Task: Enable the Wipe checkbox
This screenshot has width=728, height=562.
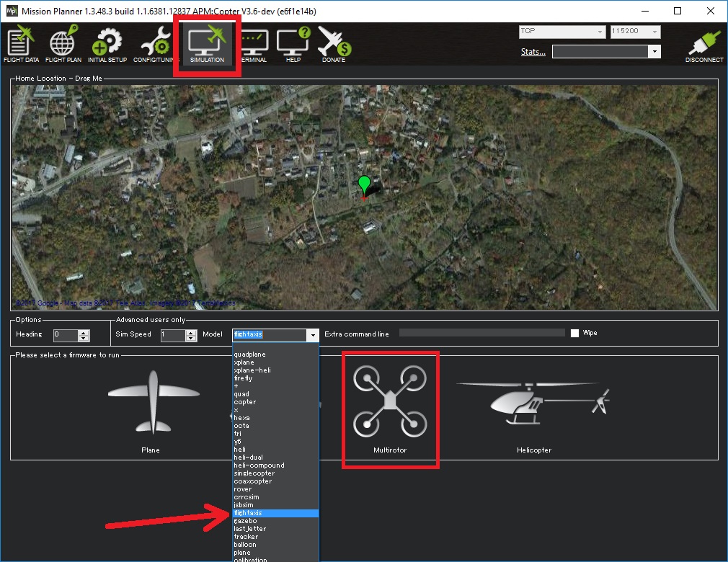Action: [574, 334]
